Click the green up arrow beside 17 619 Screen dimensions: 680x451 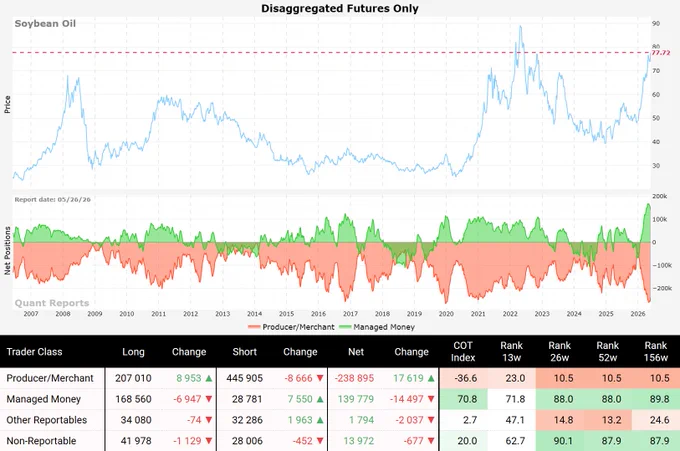(x=431, y=378)
